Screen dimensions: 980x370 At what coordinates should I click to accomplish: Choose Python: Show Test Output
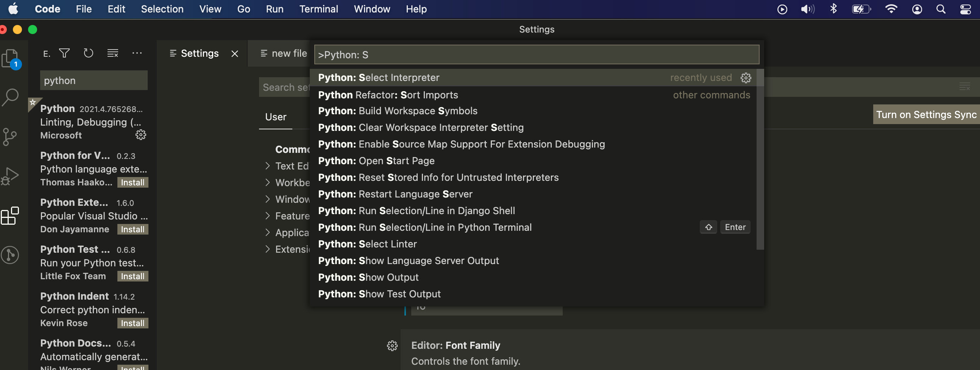tap(534, 294)
